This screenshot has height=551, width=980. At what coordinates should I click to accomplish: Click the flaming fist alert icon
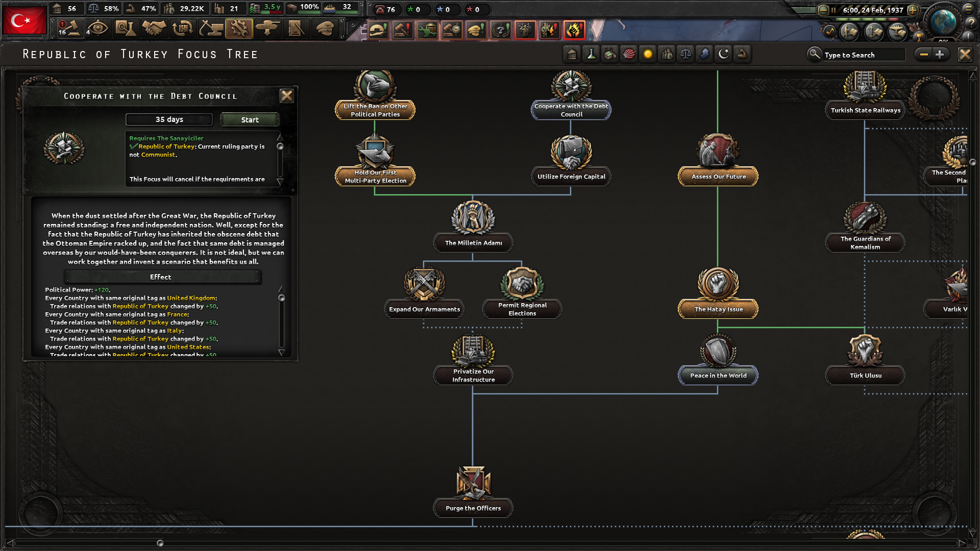pyautogui.click(x=574, y=30)
